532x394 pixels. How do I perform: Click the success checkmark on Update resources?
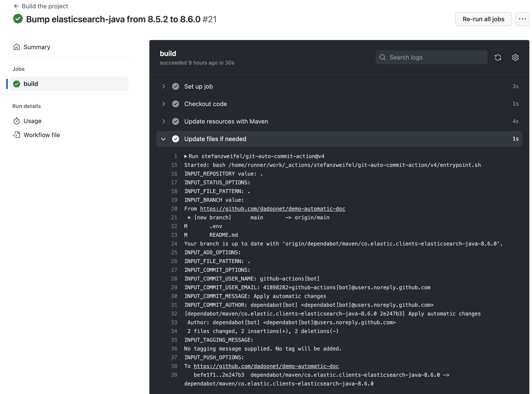[x=176, y=121]
